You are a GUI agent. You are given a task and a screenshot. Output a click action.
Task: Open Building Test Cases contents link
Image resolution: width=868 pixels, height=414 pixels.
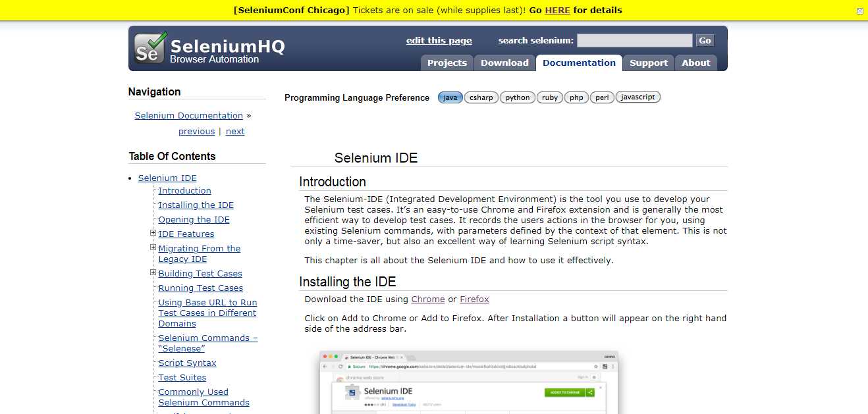pos(200,273)
